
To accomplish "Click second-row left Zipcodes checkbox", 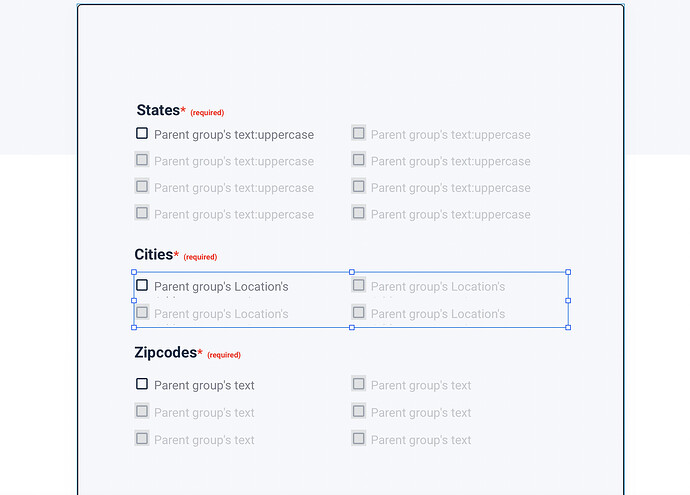I will coord(142,411).
